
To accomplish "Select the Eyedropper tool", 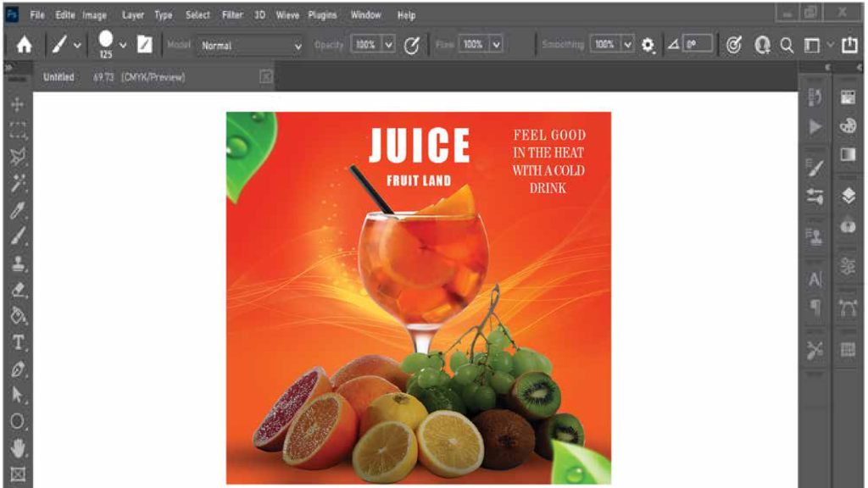I will coord(18,210).
